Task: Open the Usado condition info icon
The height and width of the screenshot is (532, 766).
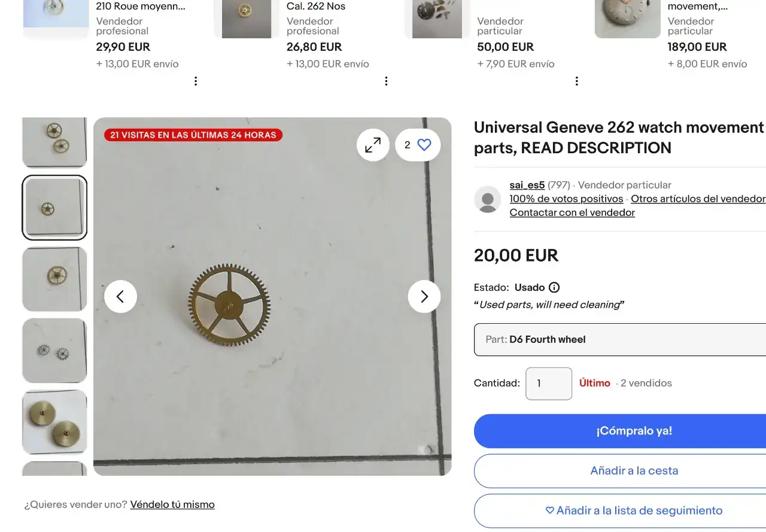Action: (554, 287)
